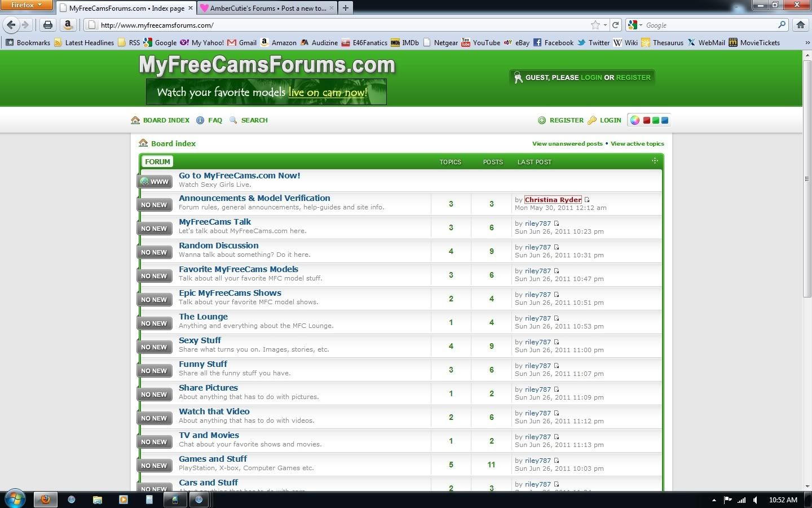Open the Action Center flag icon
The image size is (812, 508).
pos(728,500)
